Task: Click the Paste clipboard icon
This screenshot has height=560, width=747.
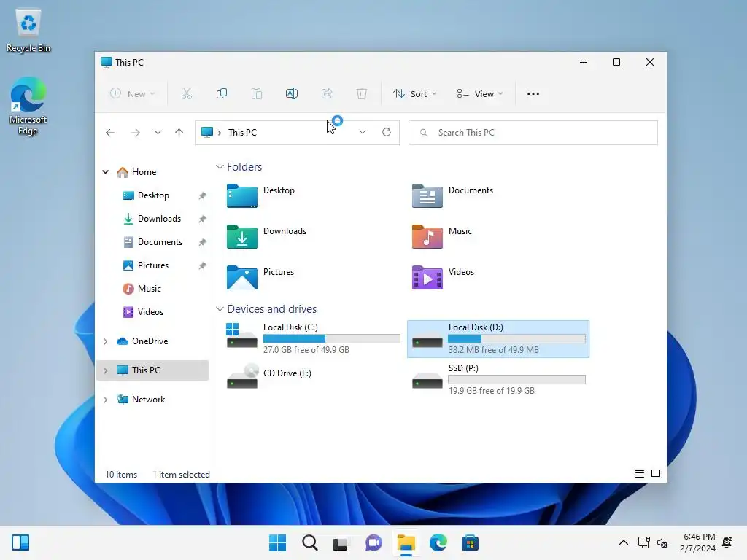Action: (x=257, y=94)
